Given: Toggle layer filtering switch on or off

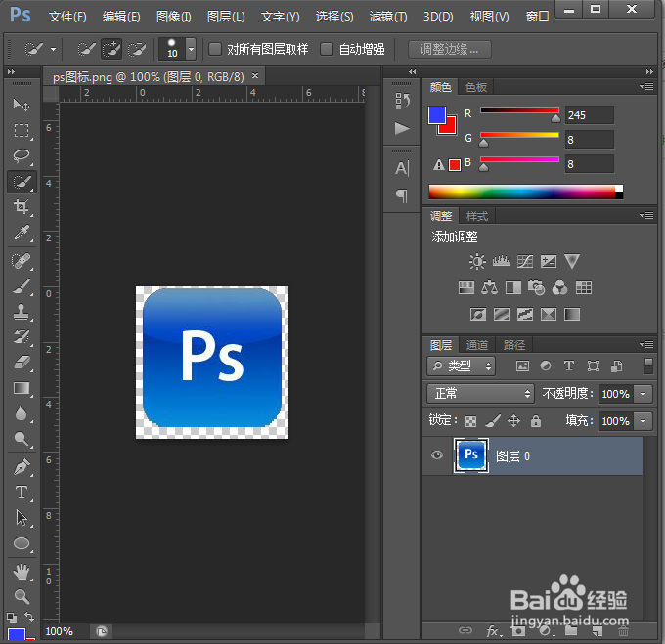Looking at the screenshot, I should (x=648, y=366).
